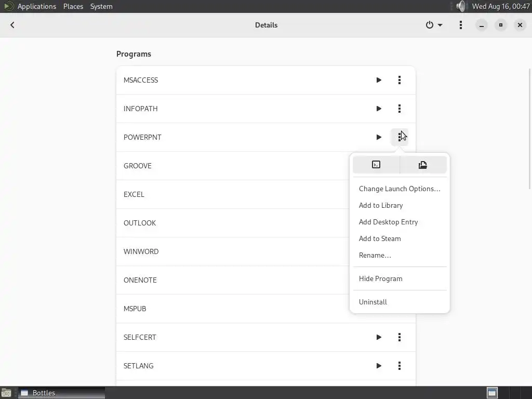Click the vertical scrollbar
532x399 pixels.
click(530, 129)
